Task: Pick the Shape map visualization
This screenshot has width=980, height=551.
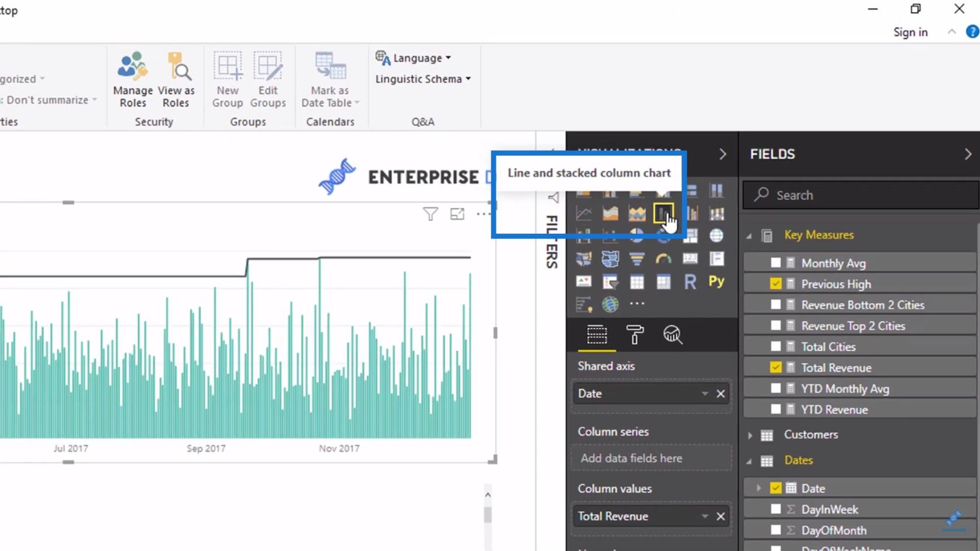Action: [x=610, y=258]
